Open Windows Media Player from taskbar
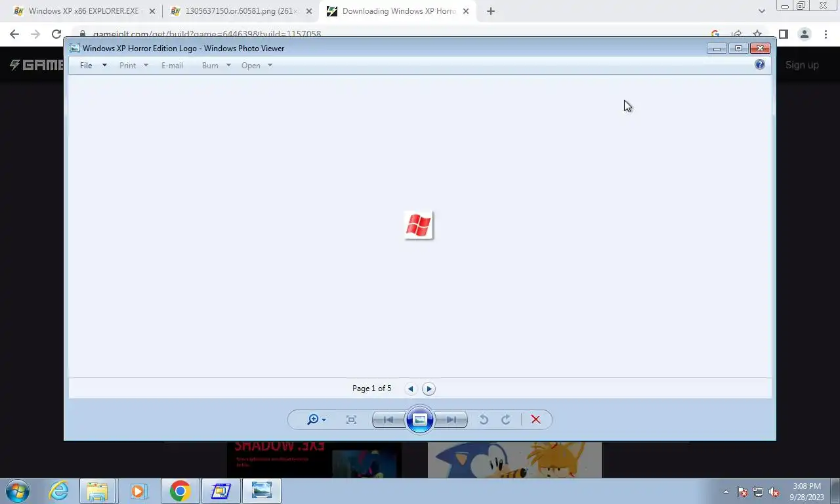Viewport: 840px width, 504px height. point(138,491)
